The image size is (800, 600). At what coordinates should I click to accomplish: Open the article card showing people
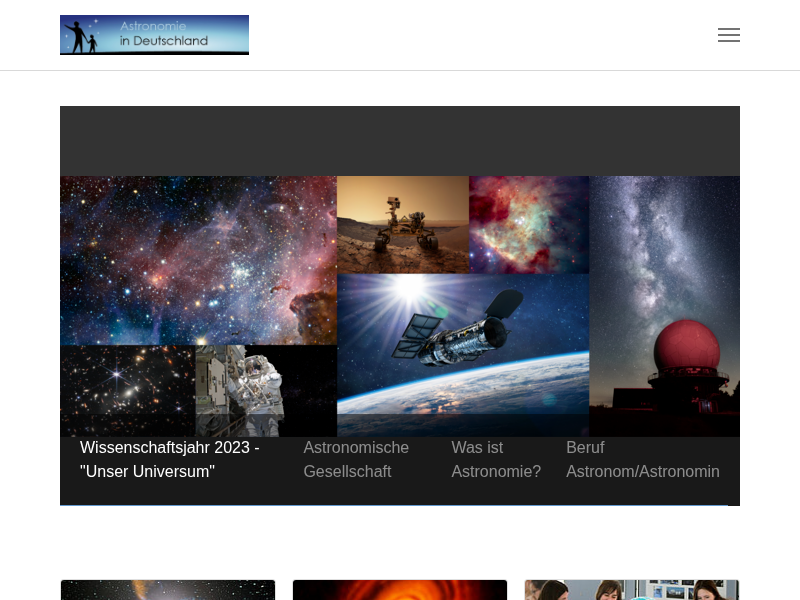632,590
